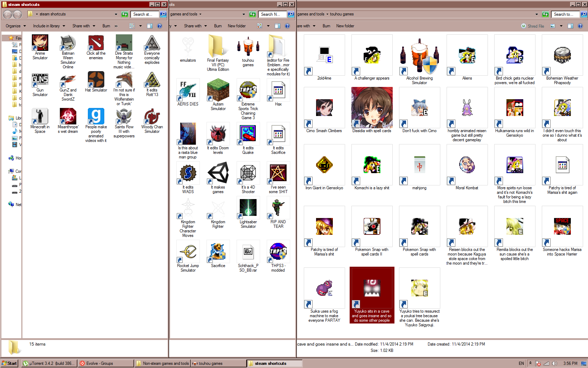588x368 pixels.
Task: Click the Search box in touhou games
Action: coord(566,14)
